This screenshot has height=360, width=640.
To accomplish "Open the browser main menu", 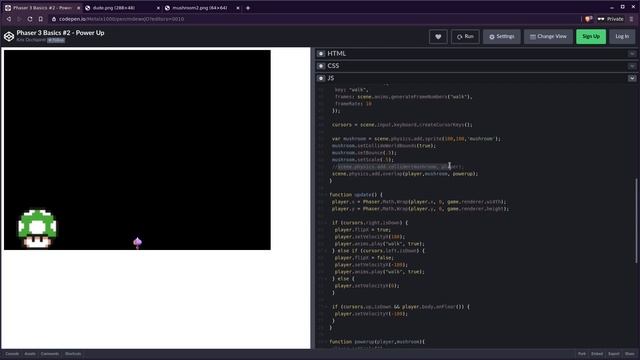I will [x=631, y=19].
